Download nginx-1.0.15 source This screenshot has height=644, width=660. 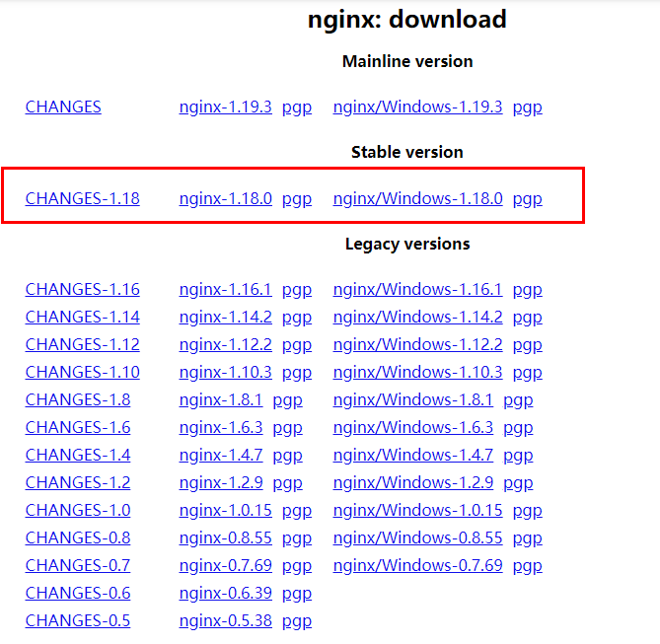click(x=226, y=512)
